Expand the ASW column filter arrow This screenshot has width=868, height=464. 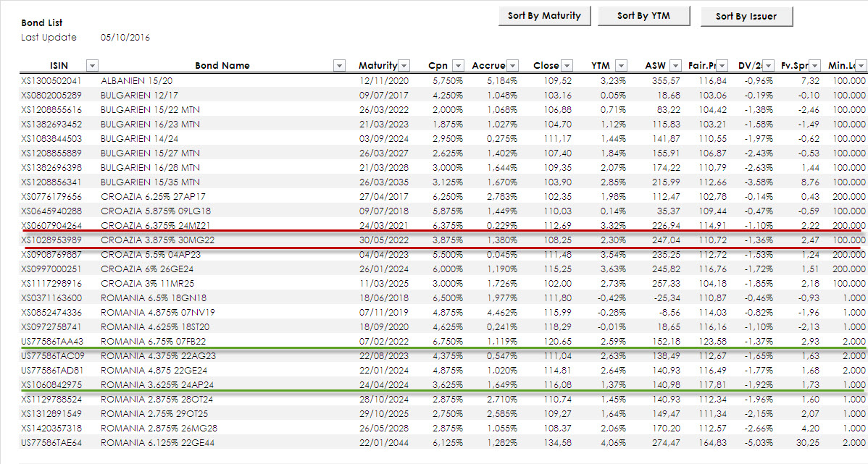pos(676,66)
